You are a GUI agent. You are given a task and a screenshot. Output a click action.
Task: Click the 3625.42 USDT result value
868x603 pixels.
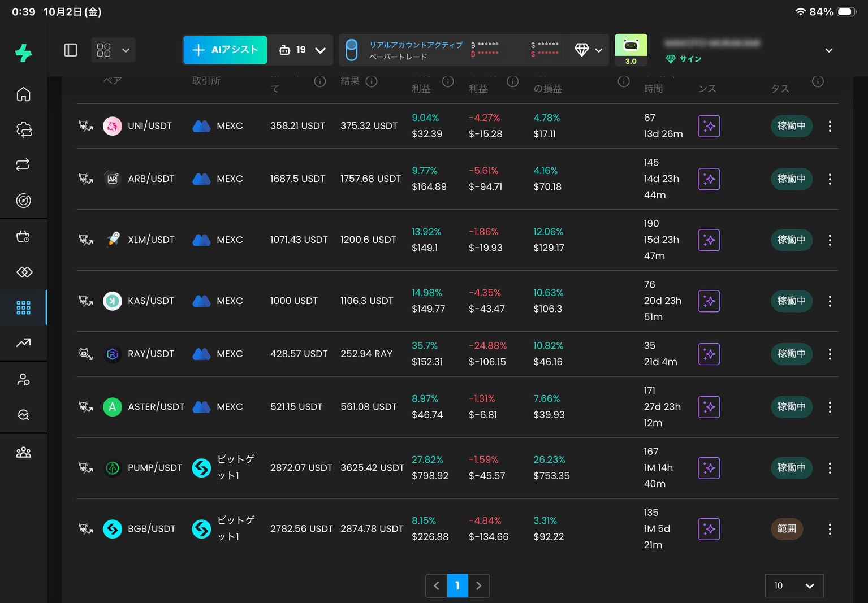(372, 468)
